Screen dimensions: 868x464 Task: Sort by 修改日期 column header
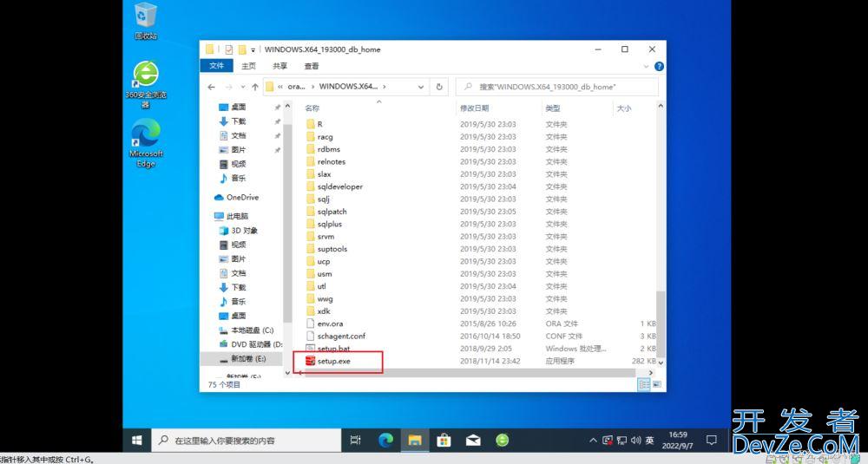click(x=475, y=108)
